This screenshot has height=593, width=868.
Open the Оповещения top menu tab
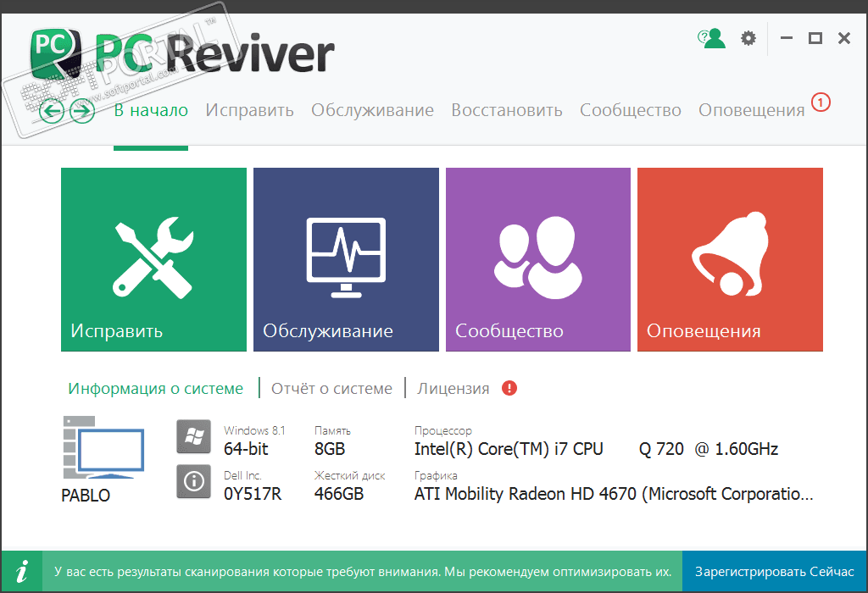(x=752, y=110)
